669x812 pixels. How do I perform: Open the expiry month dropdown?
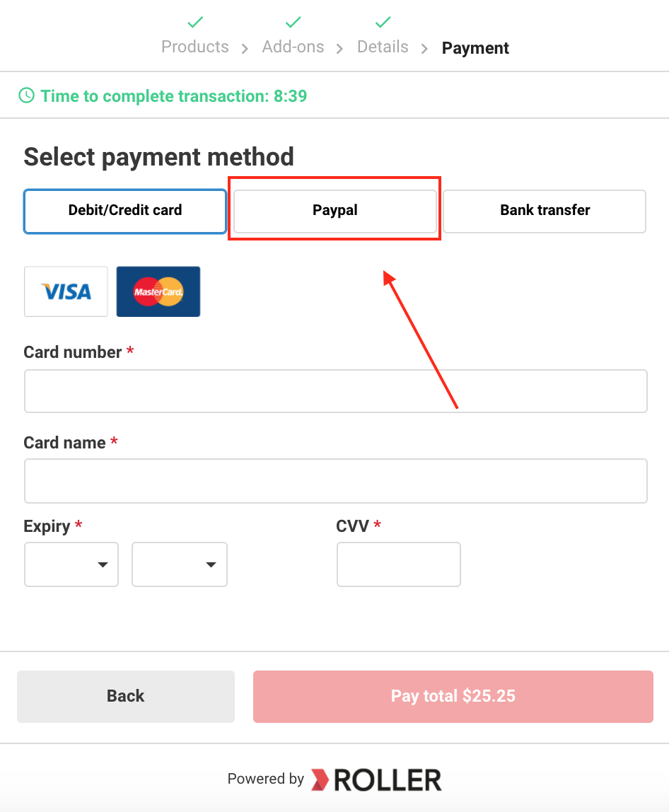pos(71,564)
